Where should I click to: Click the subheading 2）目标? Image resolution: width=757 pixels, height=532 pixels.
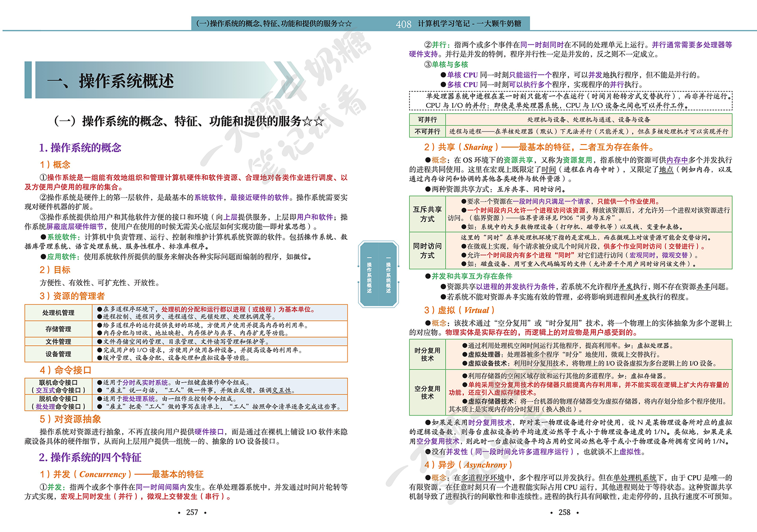(x=55, y=270)
